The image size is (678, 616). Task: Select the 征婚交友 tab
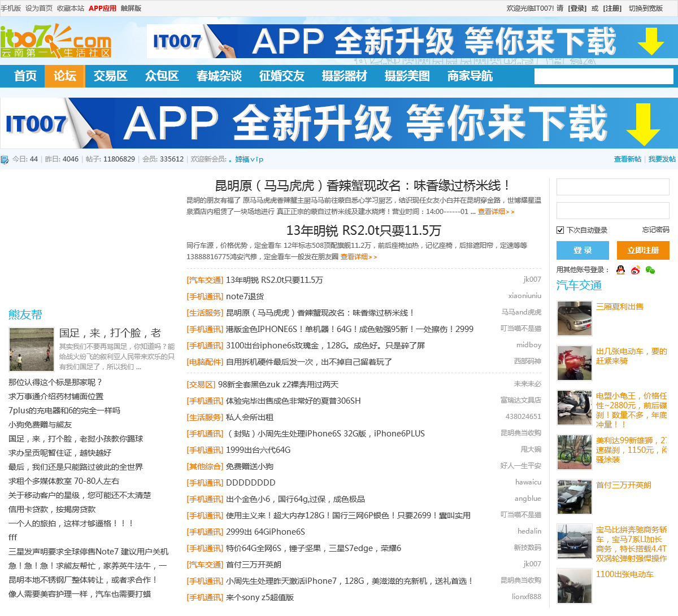(282, 76)
